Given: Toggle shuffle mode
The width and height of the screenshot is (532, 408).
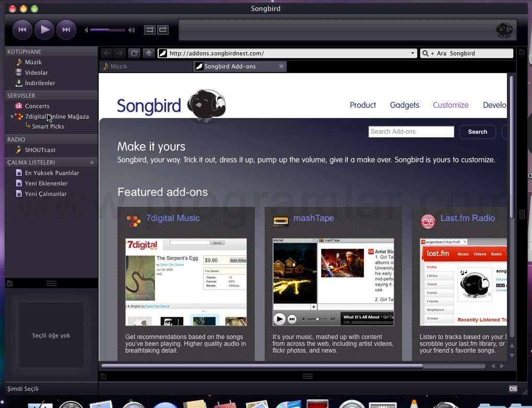Looking at the screenshot, I should (150, 30).
